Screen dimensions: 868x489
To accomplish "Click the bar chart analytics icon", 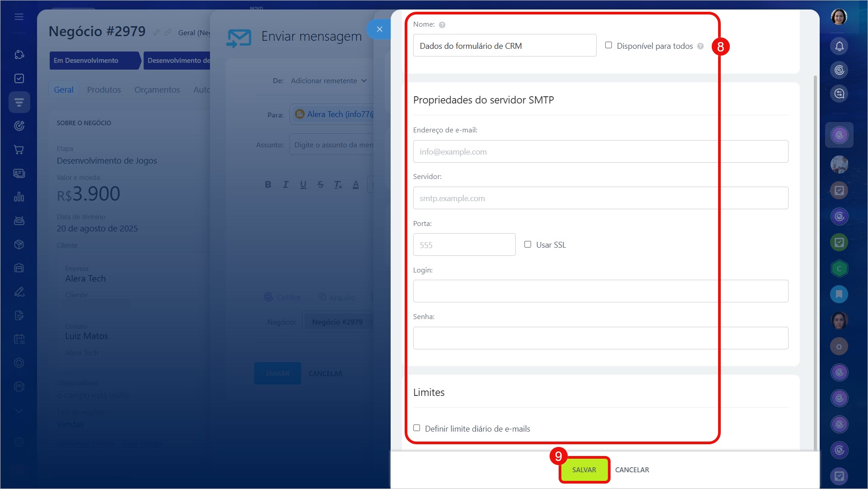I will pos(19,197).
